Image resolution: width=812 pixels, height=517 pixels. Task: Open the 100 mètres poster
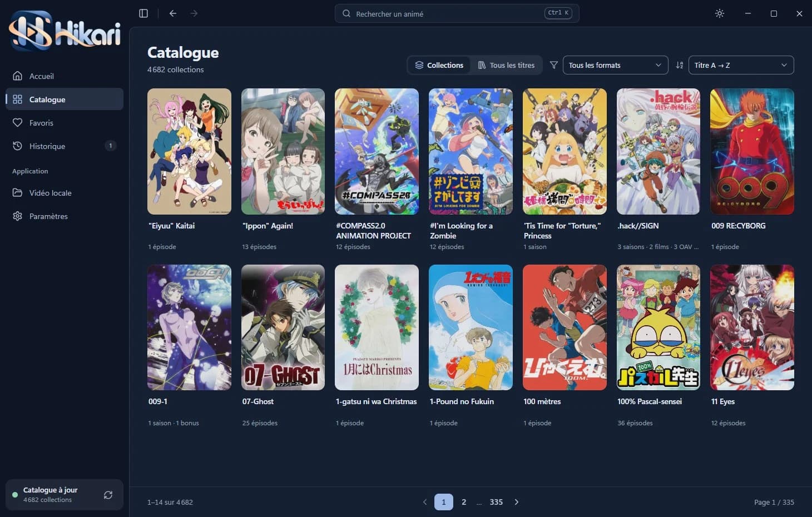[x=565, y=327]
